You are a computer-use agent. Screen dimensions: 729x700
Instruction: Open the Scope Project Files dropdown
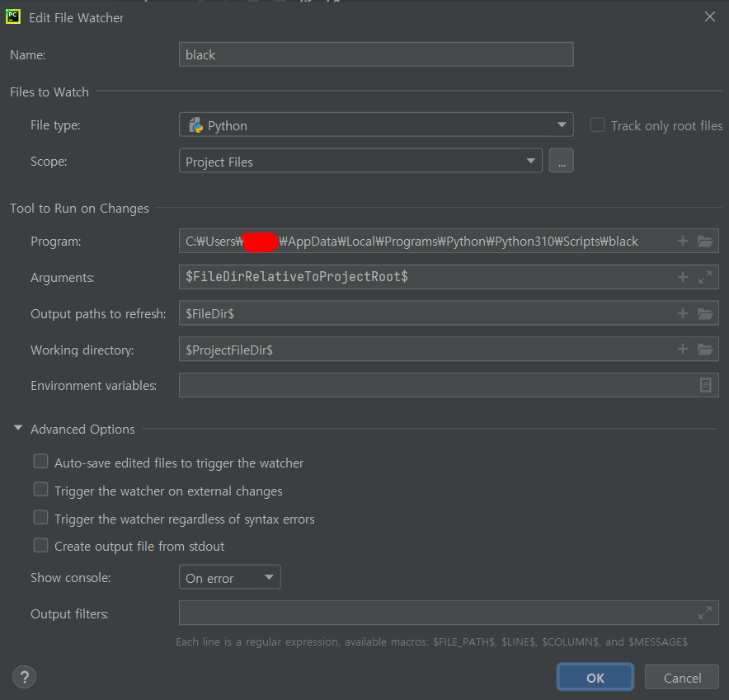360,161
